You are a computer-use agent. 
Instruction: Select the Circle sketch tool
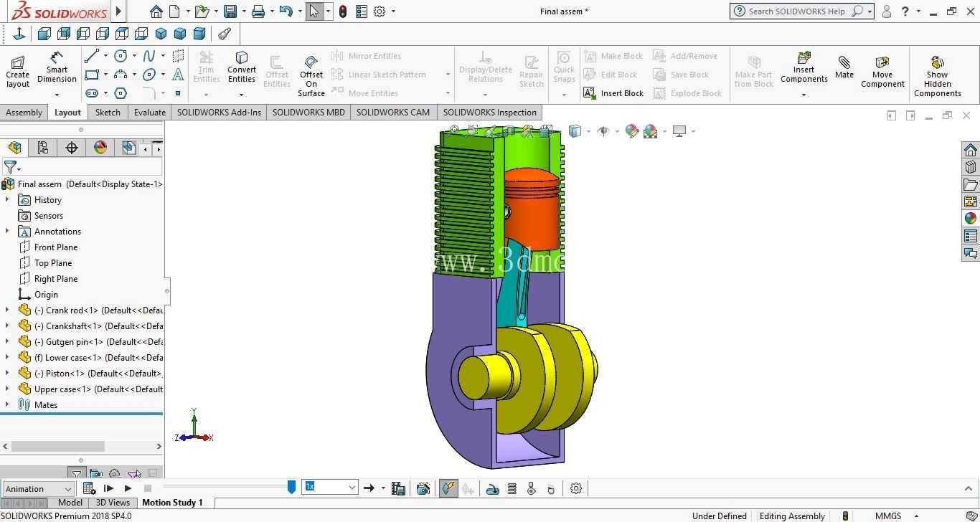[x=121, y=56]
